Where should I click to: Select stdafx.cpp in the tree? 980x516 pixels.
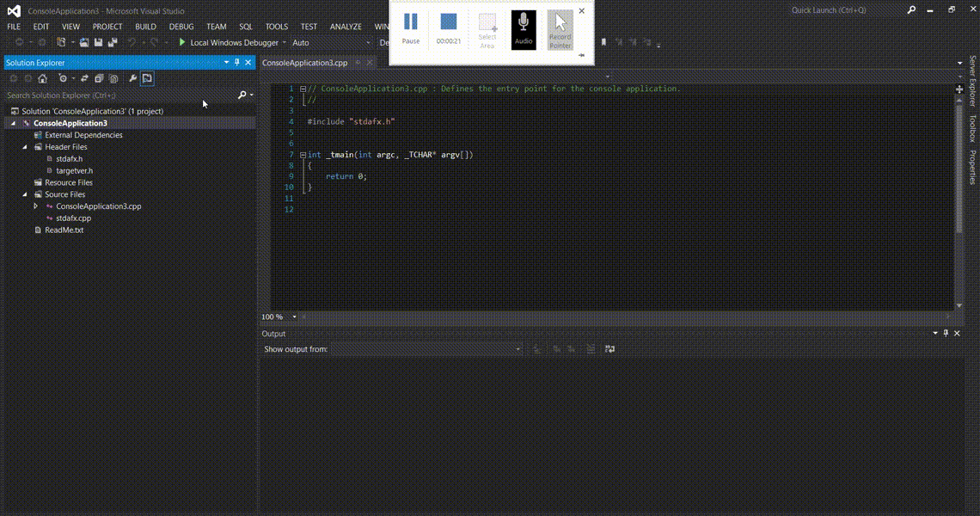(x=74, y=218)
